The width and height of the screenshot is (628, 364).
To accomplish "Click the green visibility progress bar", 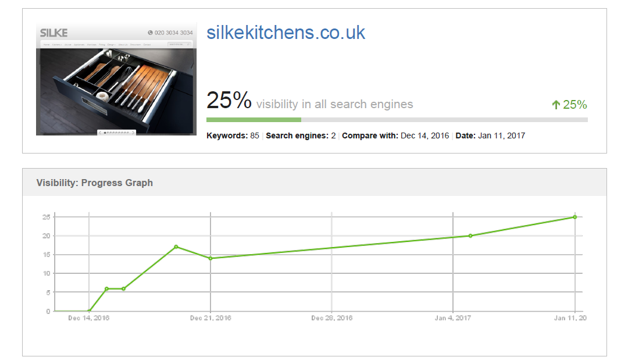I will click(254, 120).
